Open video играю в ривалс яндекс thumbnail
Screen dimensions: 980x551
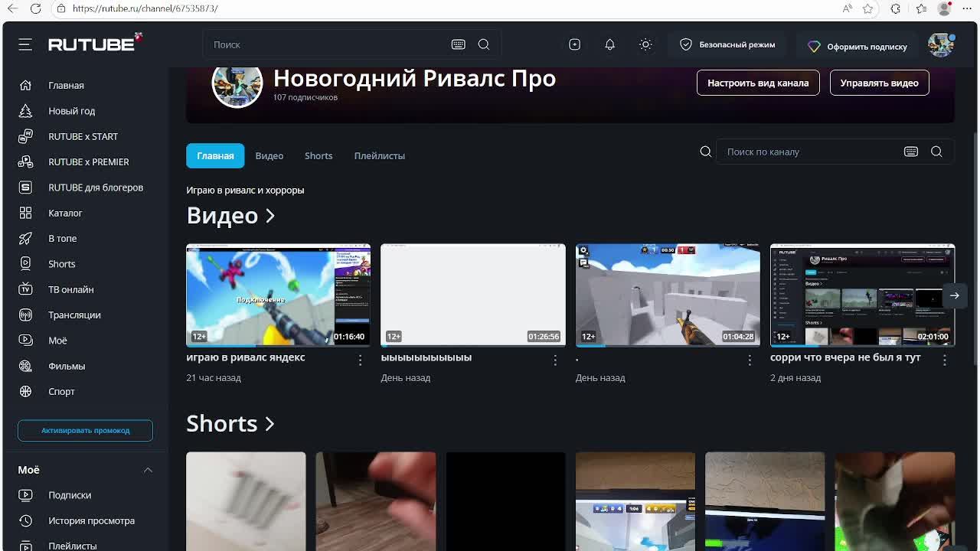278,295
